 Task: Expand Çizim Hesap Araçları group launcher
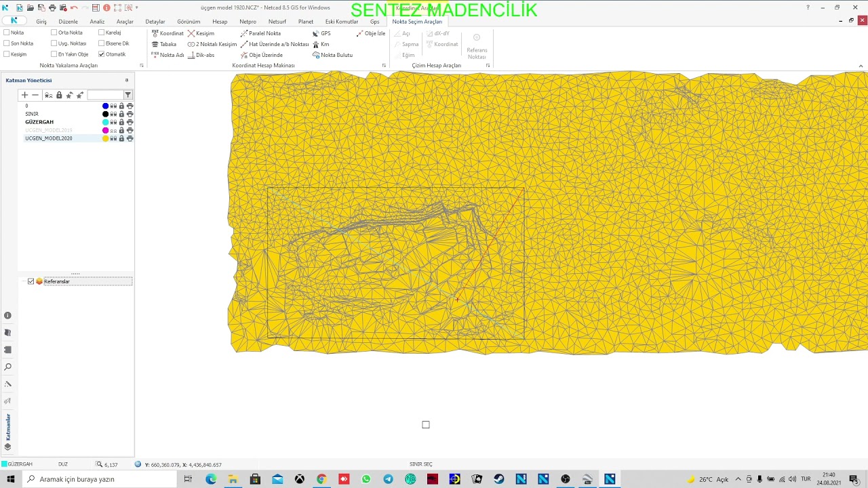coord(488,66)
